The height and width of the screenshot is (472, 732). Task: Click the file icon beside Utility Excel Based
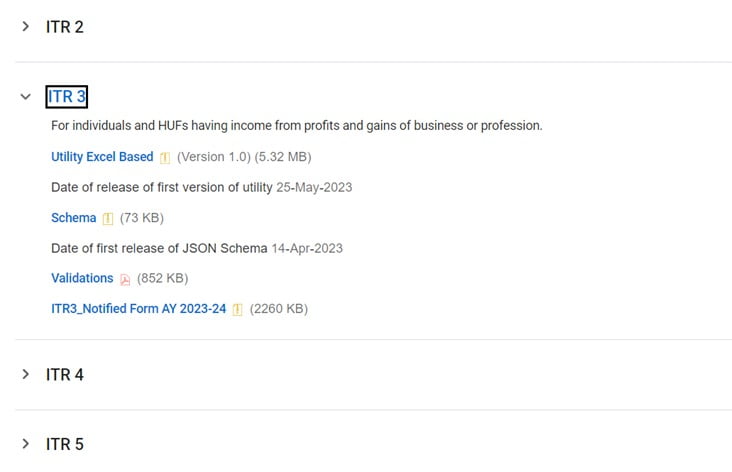165,158
